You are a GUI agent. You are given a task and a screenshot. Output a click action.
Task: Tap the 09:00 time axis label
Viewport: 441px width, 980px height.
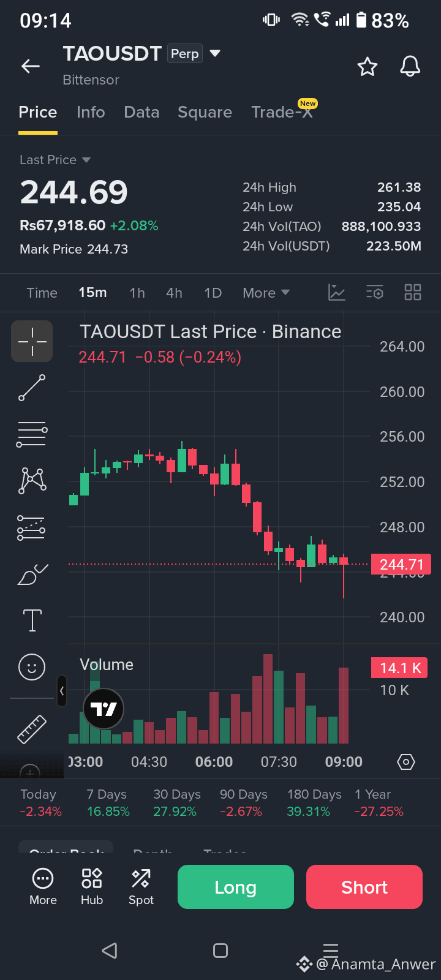[344, 762]
